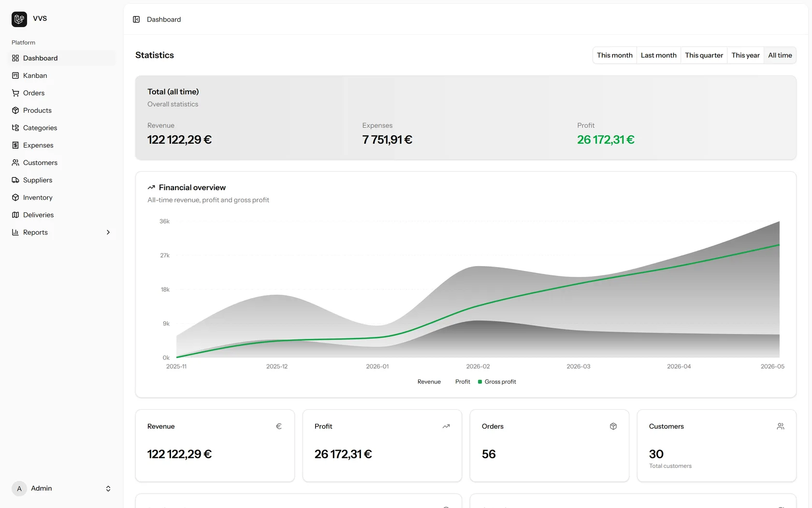
Task: Toggle sidebar panel icon beside Dashboard title
Action: pos(136,19)
